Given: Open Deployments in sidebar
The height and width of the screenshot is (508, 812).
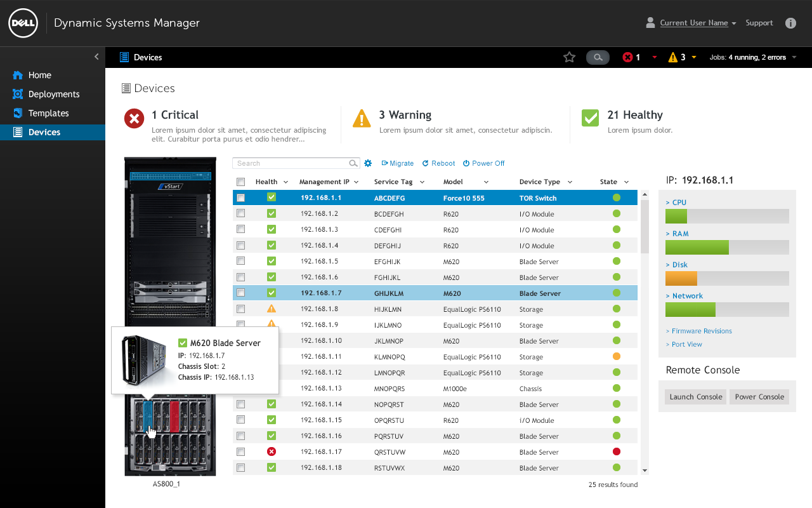Looking at the screenshot, I should 54,94.
